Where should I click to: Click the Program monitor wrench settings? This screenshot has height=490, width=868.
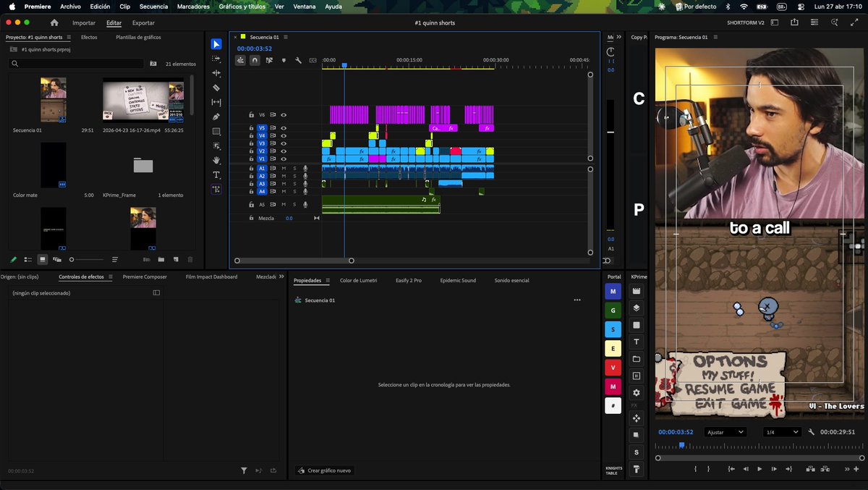pyautogui.click(x=812, y=432)
